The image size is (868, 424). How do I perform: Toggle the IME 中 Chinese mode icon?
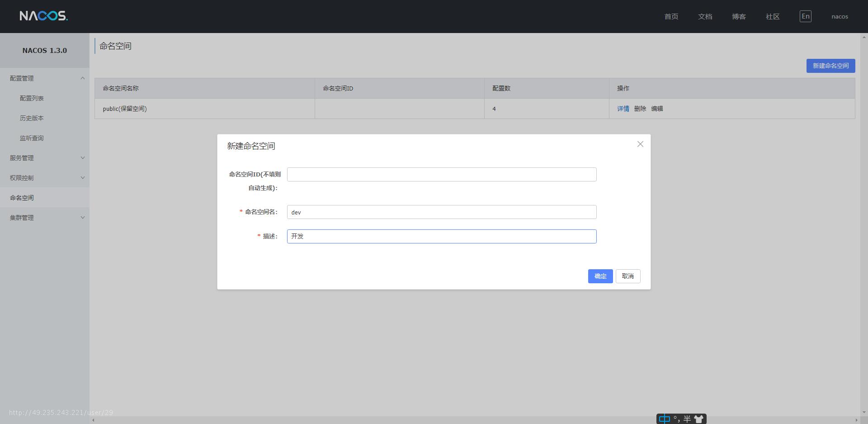pos(664,419)
